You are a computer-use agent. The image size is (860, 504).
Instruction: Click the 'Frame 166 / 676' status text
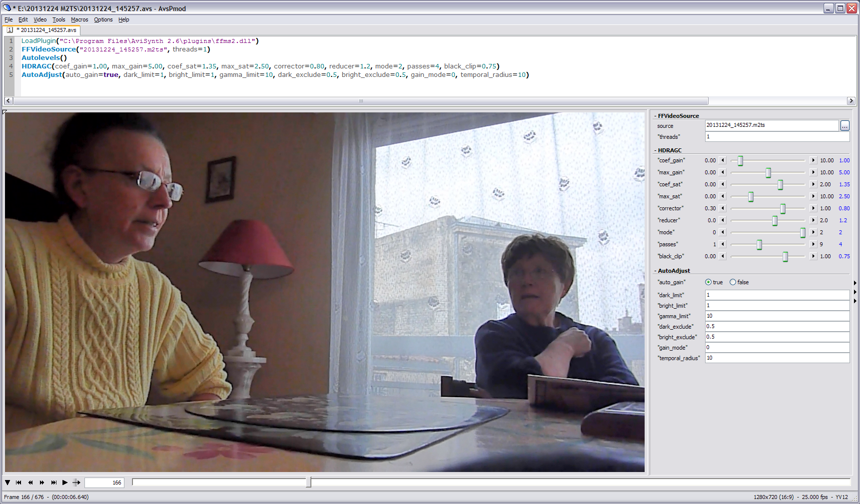click(x=24, y=497)
